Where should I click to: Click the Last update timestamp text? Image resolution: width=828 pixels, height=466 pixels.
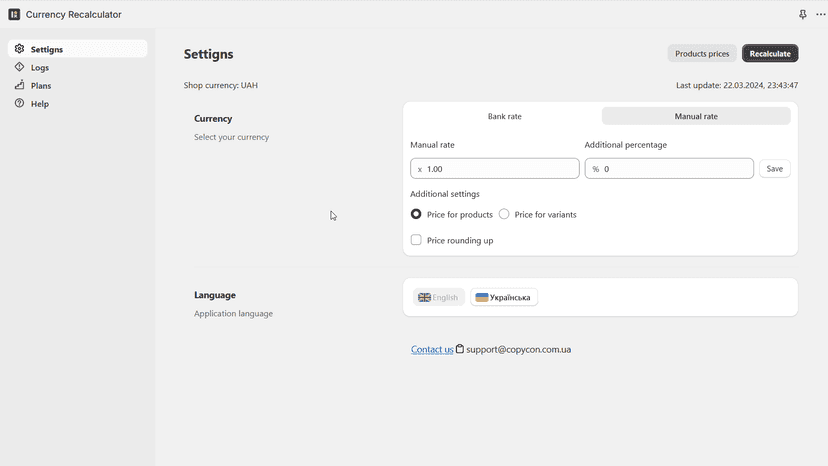(x=737, y=85)
